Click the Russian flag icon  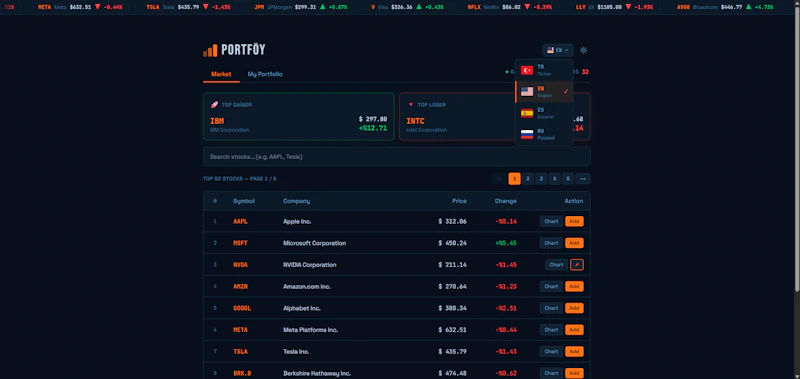(x=527, y=135)
